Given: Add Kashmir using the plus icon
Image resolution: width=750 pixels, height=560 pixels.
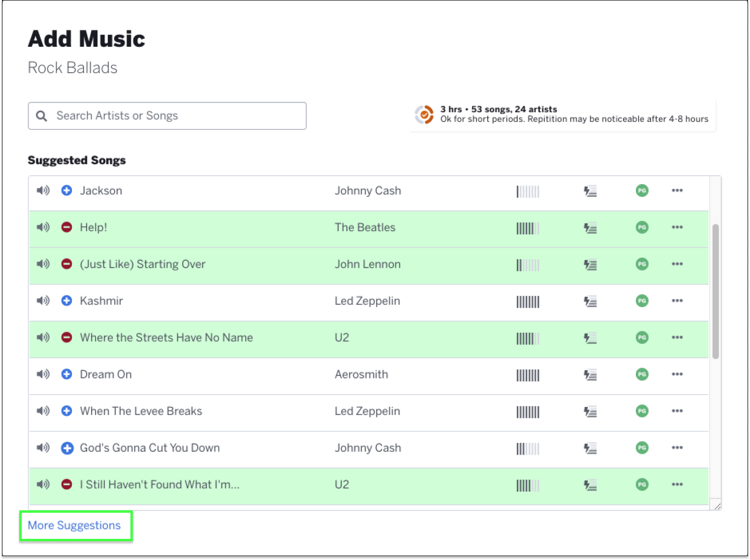Looking at the screenshot, I should [67, 301].
